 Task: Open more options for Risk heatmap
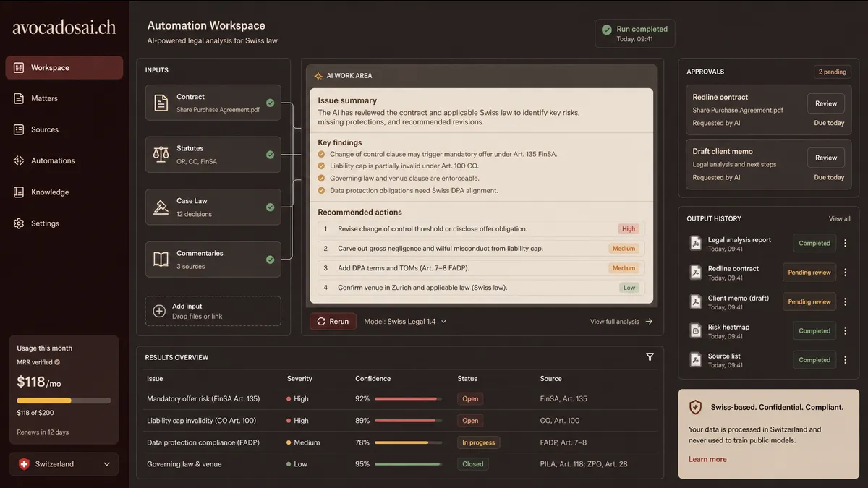tap(845, 330)
